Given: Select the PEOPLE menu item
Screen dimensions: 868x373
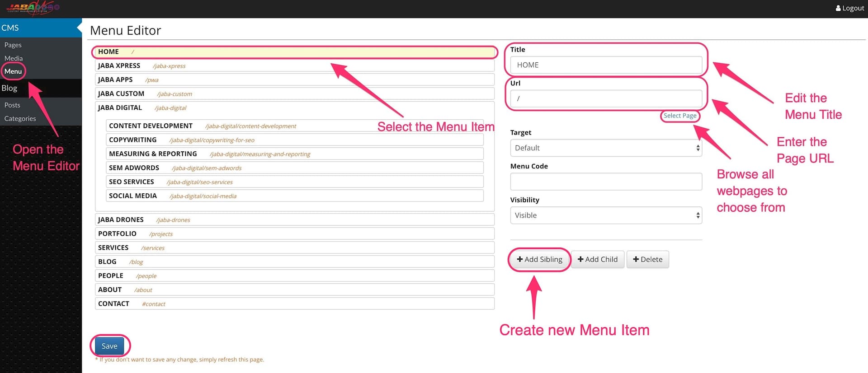Looking at the screenshot, I should [295, 276].
